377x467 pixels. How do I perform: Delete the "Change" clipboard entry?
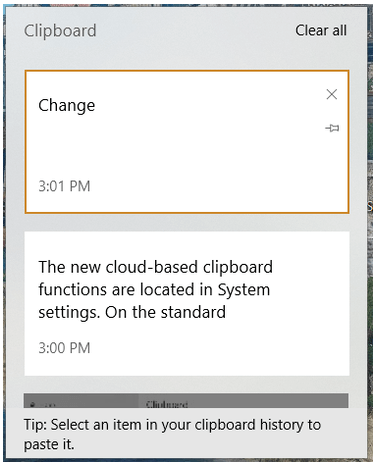pos(332,94)
